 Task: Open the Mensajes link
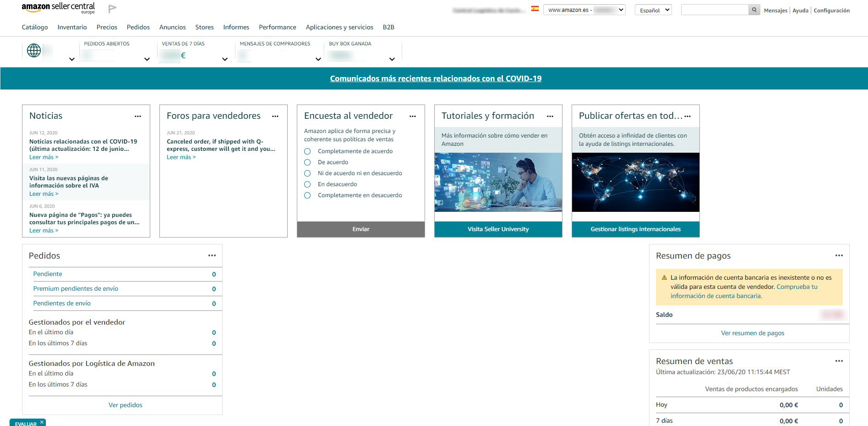point(775,10)
